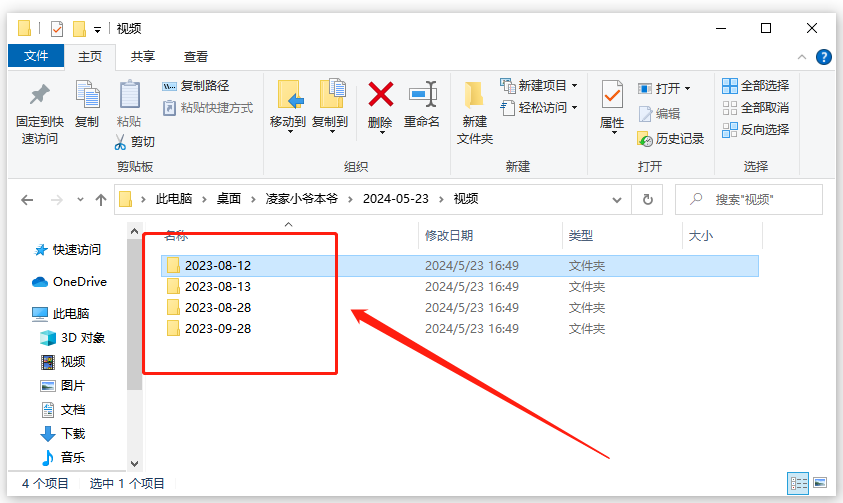The image size is (843, 503).
Task: Click 2024-05-23 in the address bar
Action: [x=396, y=199]
